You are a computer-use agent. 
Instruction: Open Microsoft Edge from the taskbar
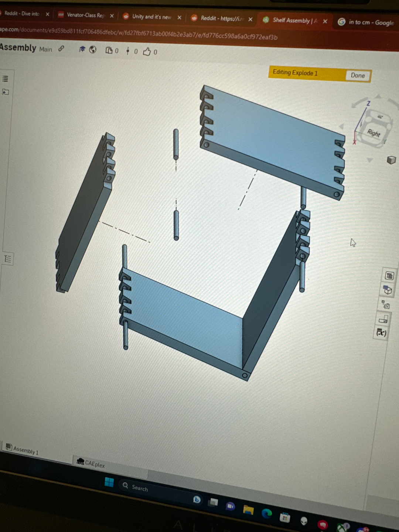(266, 514)
